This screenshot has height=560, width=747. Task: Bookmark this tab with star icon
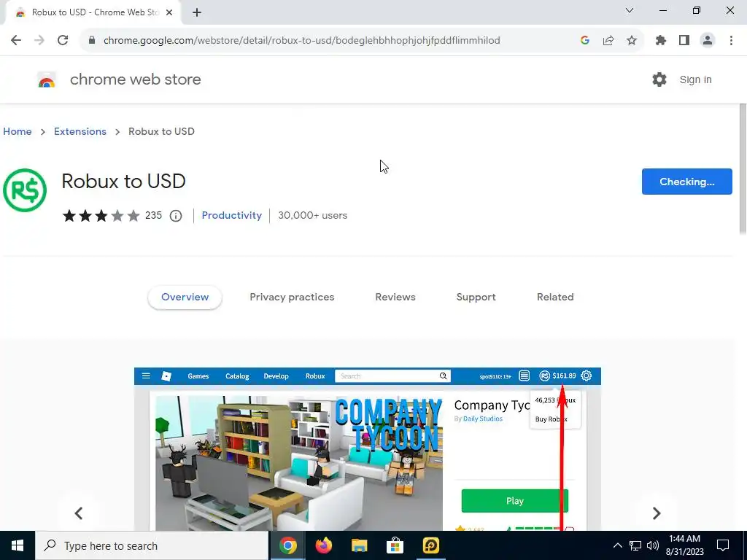pos(632,40)
